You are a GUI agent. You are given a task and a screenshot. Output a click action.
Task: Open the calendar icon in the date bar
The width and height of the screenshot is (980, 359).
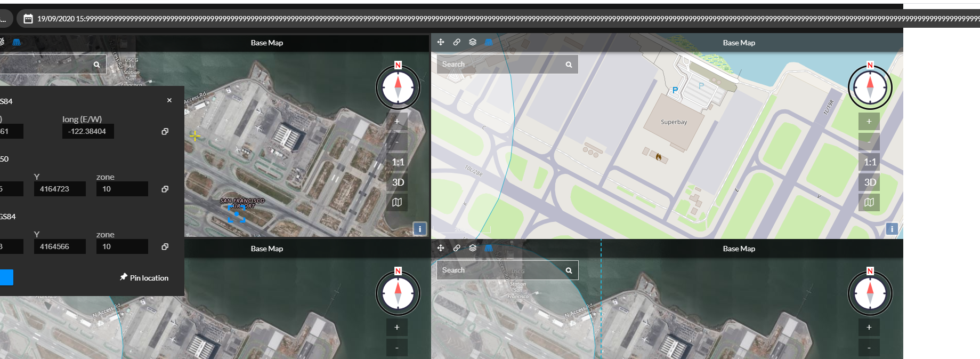(28, 19)
